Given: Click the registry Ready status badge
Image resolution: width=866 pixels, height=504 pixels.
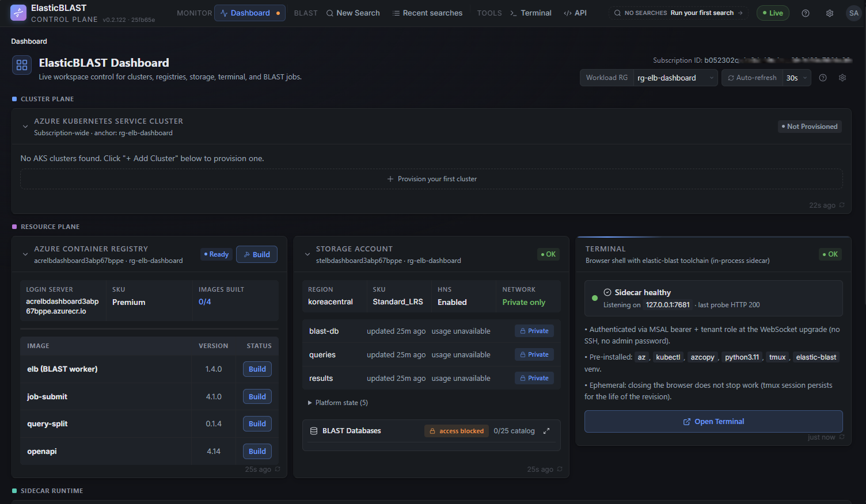Looking at the screenshot, I should click(x=216, y=254).
